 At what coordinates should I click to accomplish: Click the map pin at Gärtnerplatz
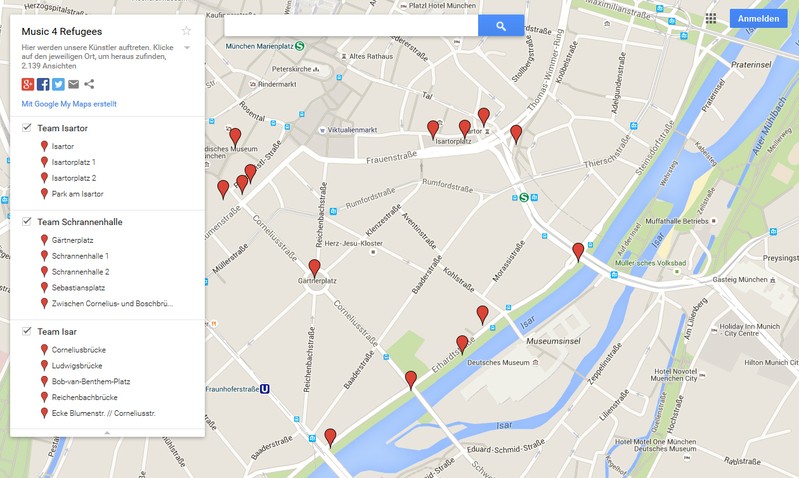coord(314,267)
